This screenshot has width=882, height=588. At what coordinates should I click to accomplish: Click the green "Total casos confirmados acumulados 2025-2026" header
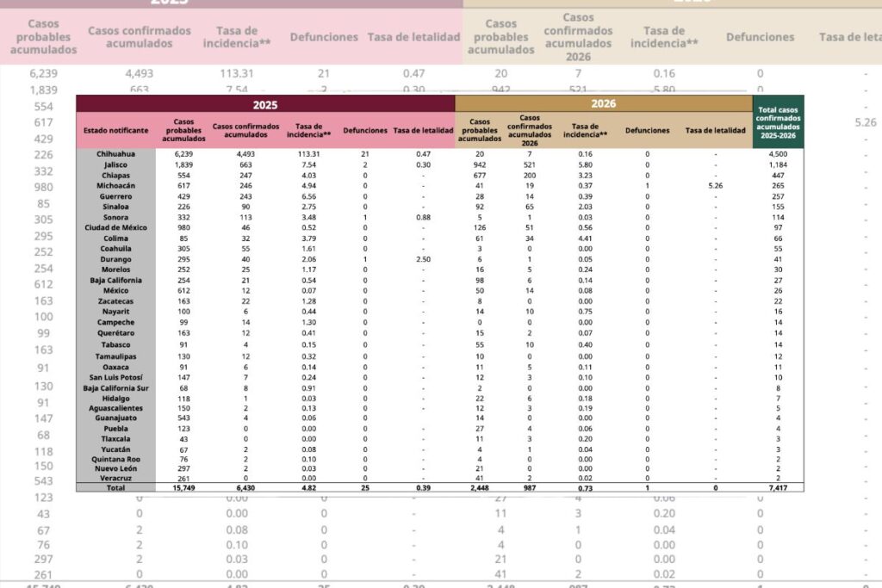point(779,121)
